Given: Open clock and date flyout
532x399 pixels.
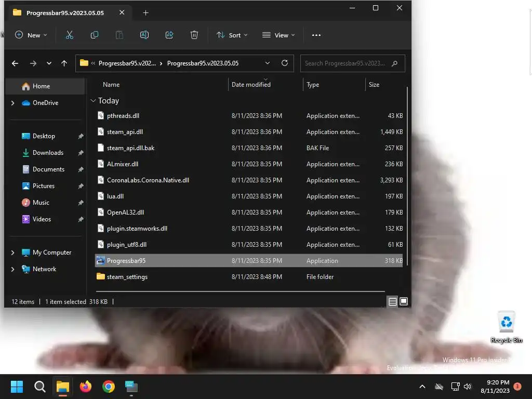Looking at the screenshot, I should [495, 387].
